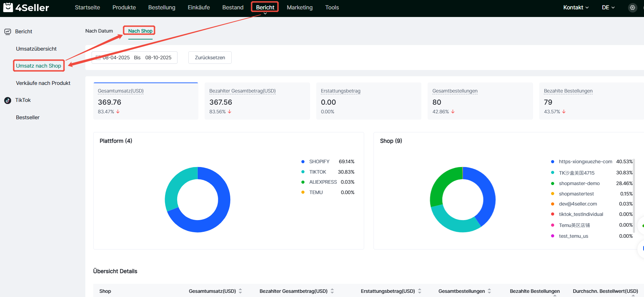This screenshot has width=644, height=297.
Task: Toggle SHOPIFY legend dot in Plattform chart
Action: [303, 161]
